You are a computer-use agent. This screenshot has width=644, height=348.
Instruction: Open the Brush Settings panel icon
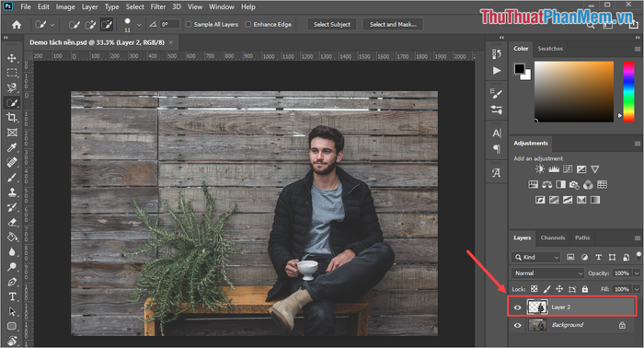pyautogui.click(x=497, y=94)
